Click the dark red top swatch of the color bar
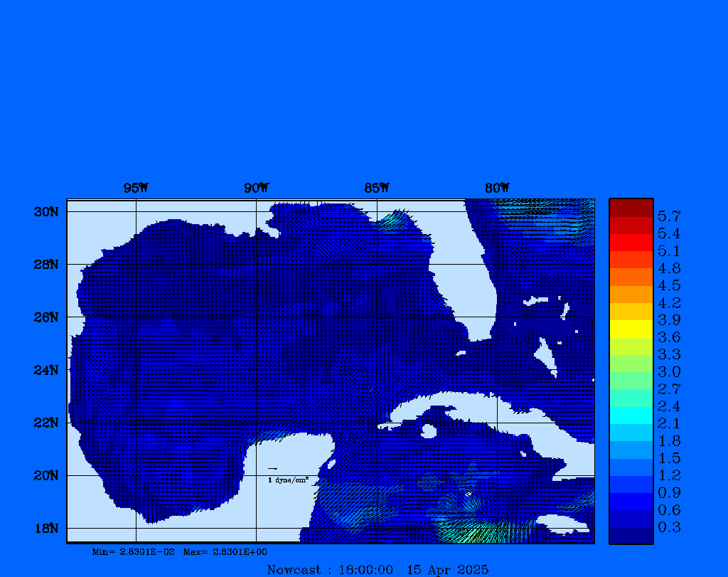This screenshot has width=728, height=577. (x=631, y=207)
